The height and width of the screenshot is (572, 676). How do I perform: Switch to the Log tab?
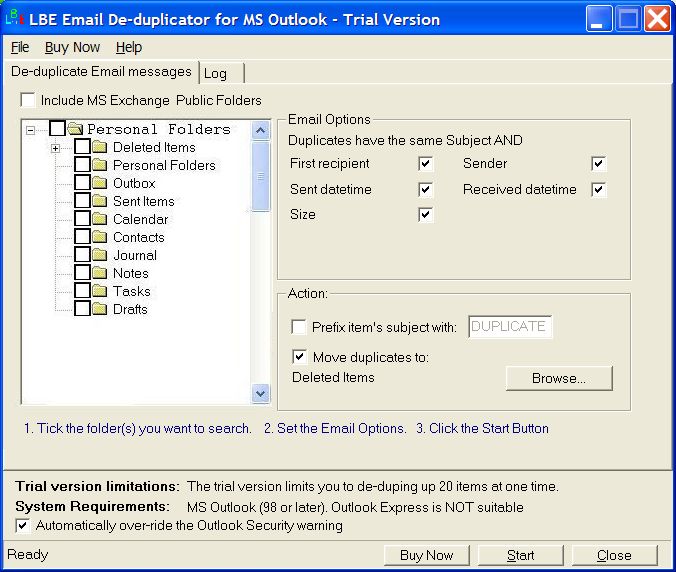click(222, 74)
